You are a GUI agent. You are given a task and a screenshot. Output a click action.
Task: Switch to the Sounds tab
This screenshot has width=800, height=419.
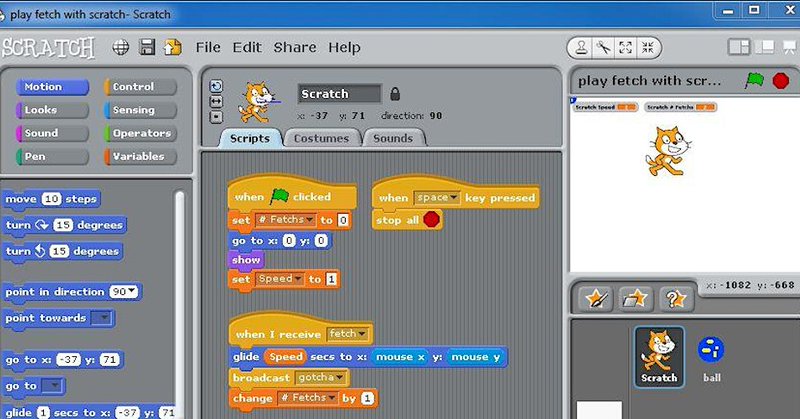[x=393, y=138]
